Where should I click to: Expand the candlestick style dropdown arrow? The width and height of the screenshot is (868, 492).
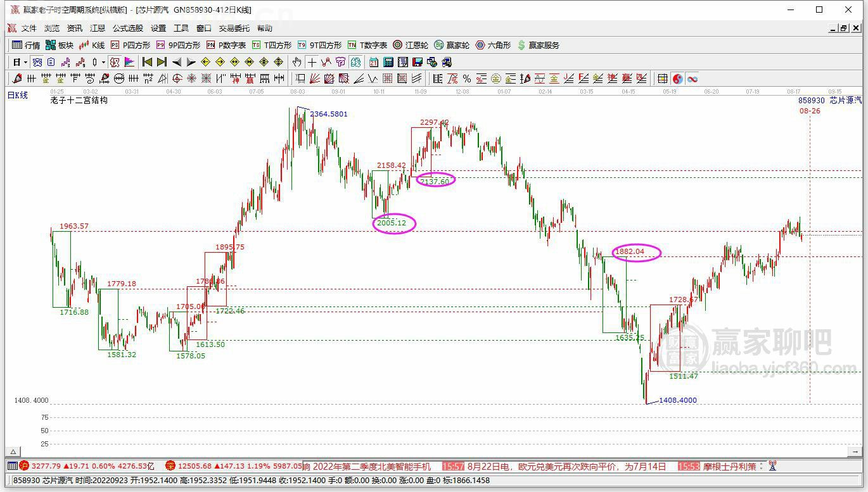pos(103,63)
